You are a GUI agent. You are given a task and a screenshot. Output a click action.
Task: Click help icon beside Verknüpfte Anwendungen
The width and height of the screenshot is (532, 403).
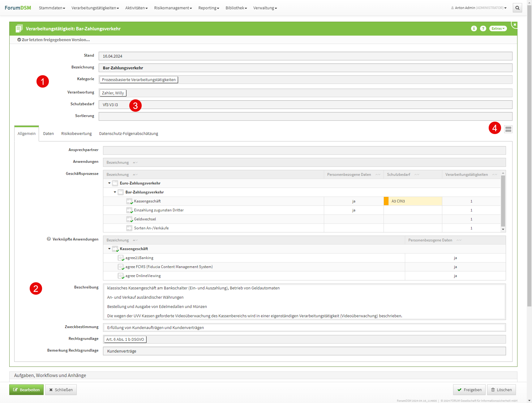pyautogui.click(x=49, y=239)
